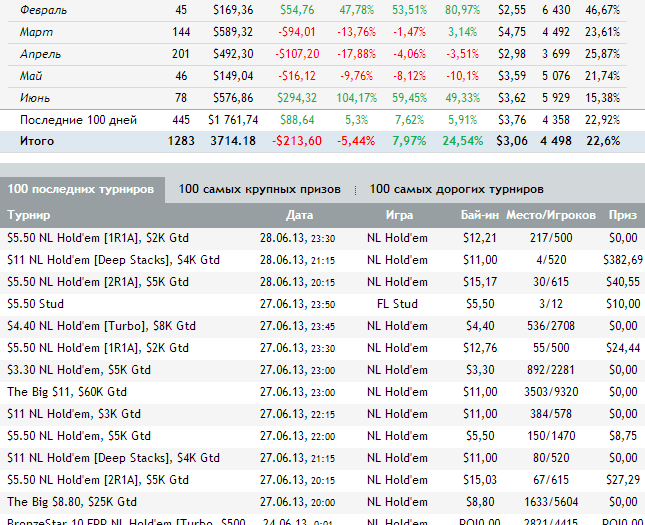The image size is (645, 525).
Task: Click the "Февраль" month row
Action: [x=44, y=9]
